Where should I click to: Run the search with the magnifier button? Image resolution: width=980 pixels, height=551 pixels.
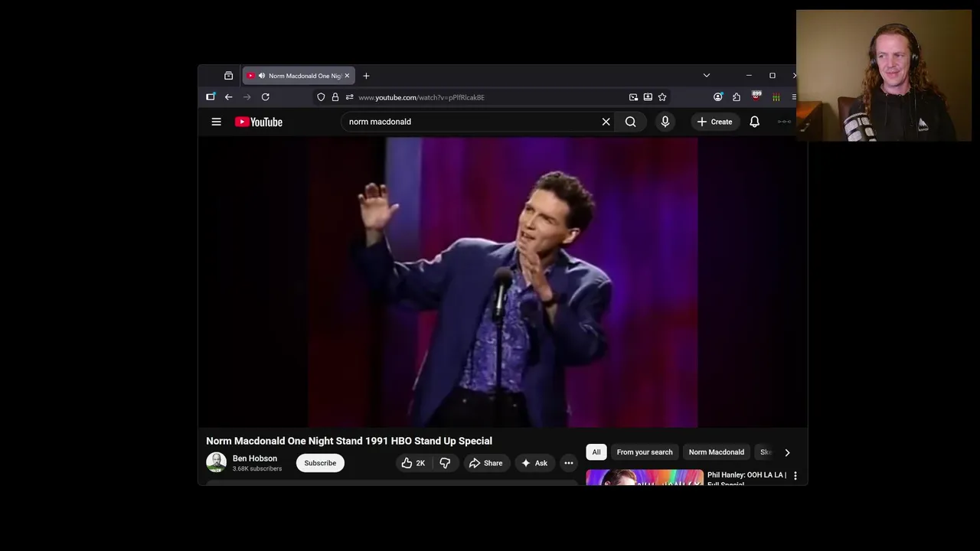tap(630, 122)
